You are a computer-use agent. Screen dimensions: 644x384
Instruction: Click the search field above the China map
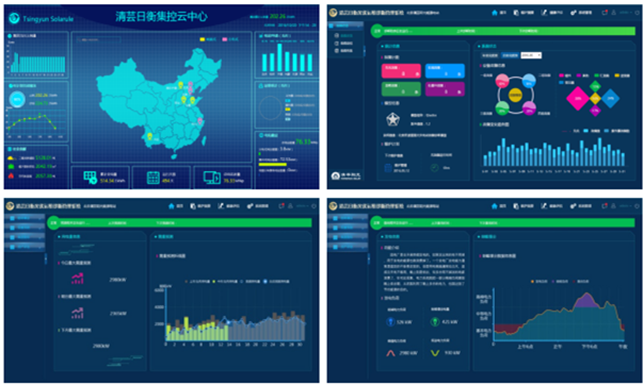pyautogui.click(x=98, y=40)
